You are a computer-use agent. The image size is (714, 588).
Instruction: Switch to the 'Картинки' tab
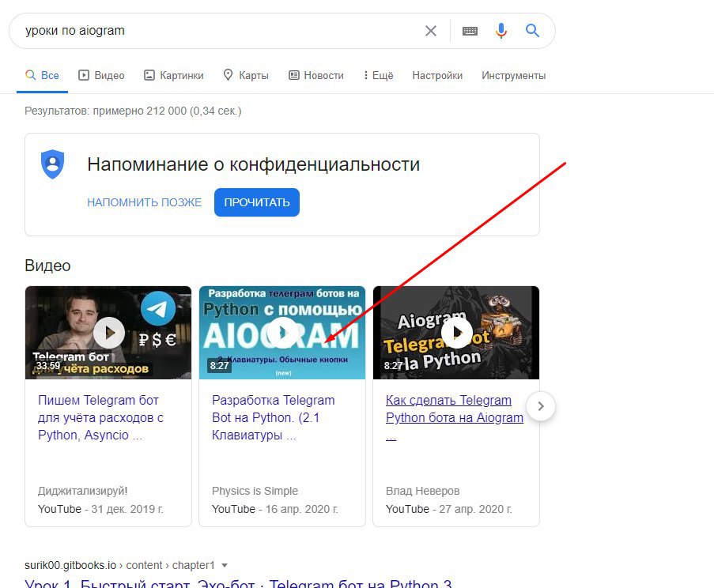tap(174, 75)
